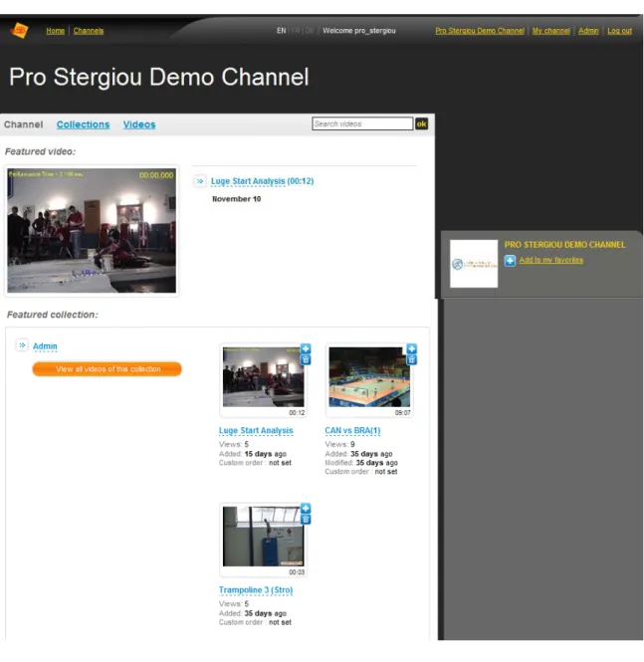Click Added: 15 days ago text
This screenshot has width=644, height=662.
pos(253,454)
